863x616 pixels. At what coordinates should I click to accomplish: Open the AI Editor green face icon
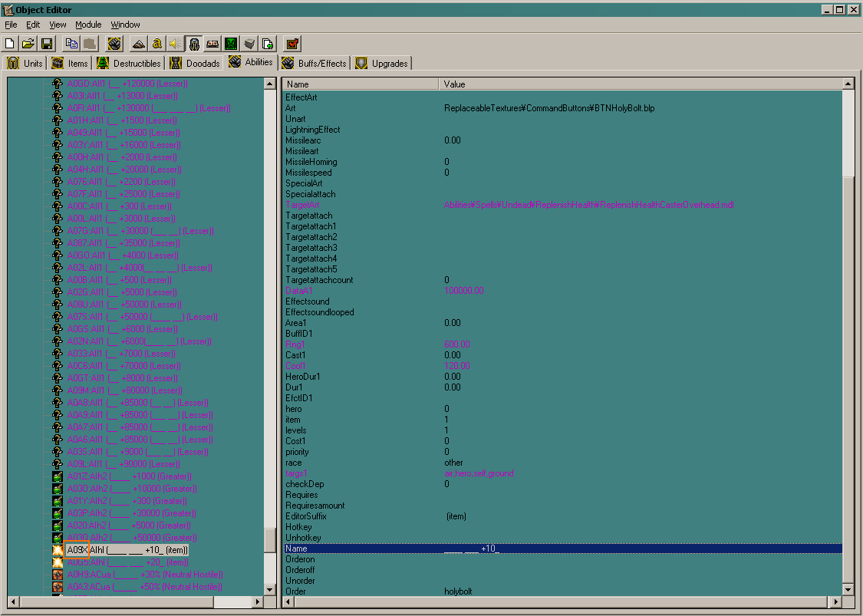231,44
